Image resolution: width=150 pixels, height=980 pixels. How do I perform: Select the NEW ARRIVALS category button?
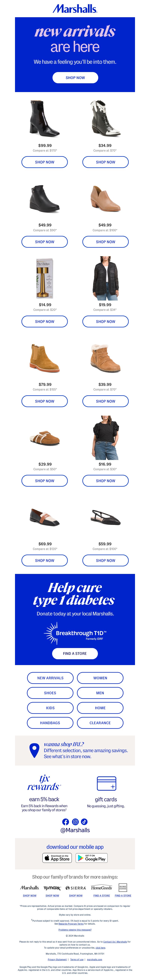(x=50, y=678)
